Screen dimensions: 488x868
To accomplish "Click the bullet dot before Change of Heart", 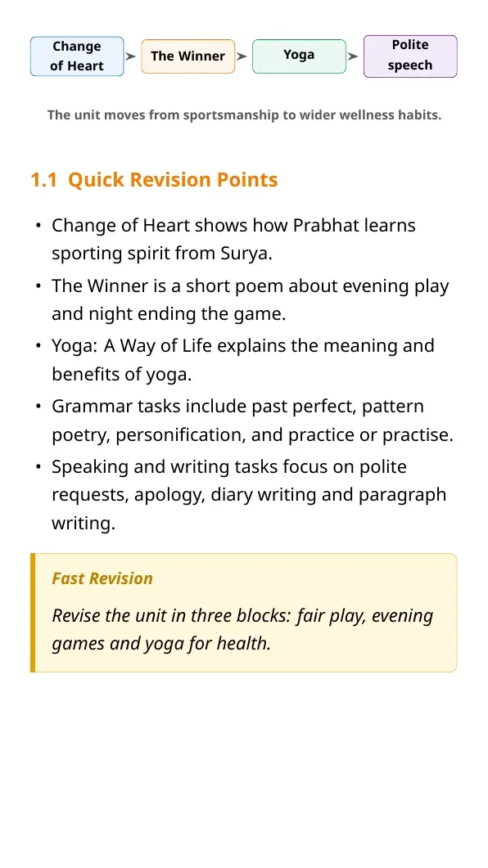I will [38, 226].
